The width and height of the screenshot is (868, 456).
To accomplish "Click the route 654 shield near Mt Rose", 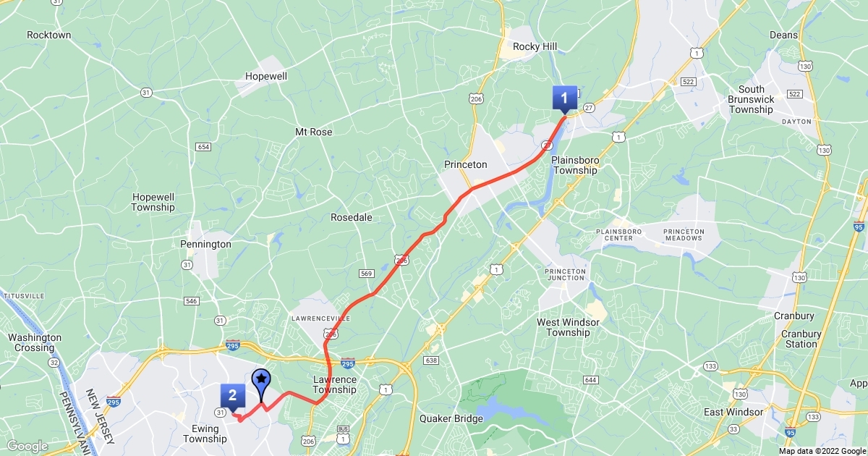I will [203, 147].
